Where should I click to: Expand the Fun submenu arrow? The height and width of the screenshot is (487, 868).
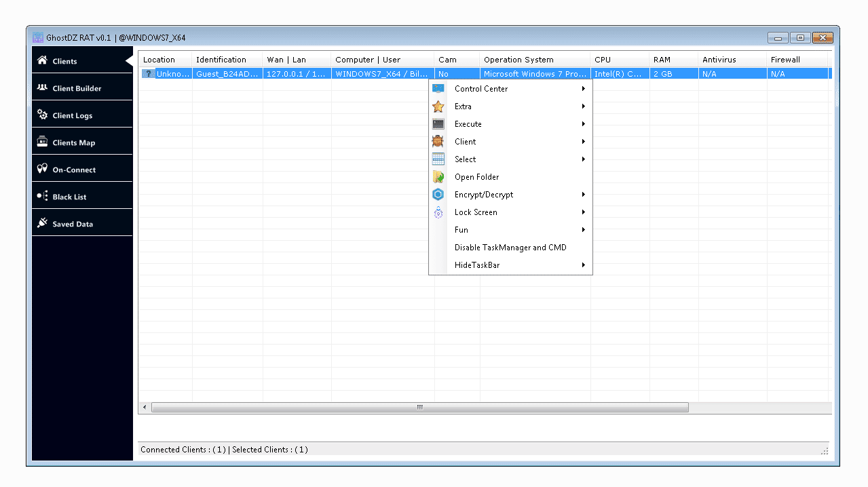tap(583, 230)
